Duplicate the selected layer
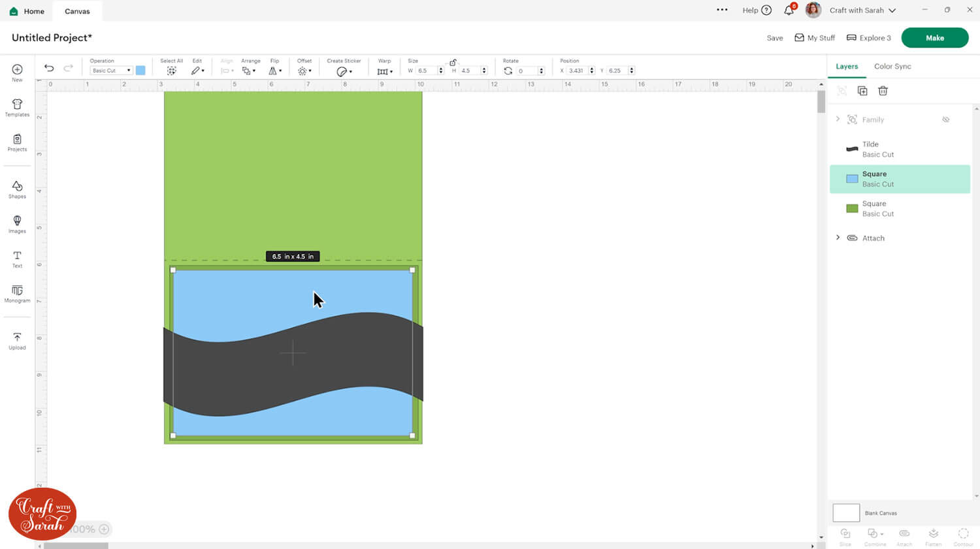The height and width of the screenshot is (549, 980). 862,91
